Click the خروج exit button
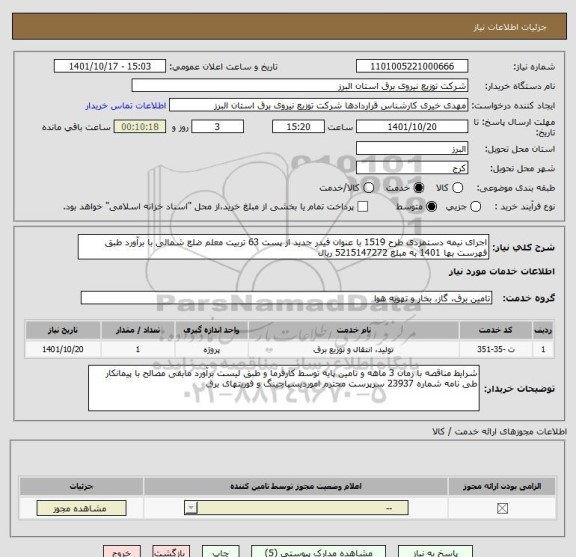576x557 pixels. 122,551
